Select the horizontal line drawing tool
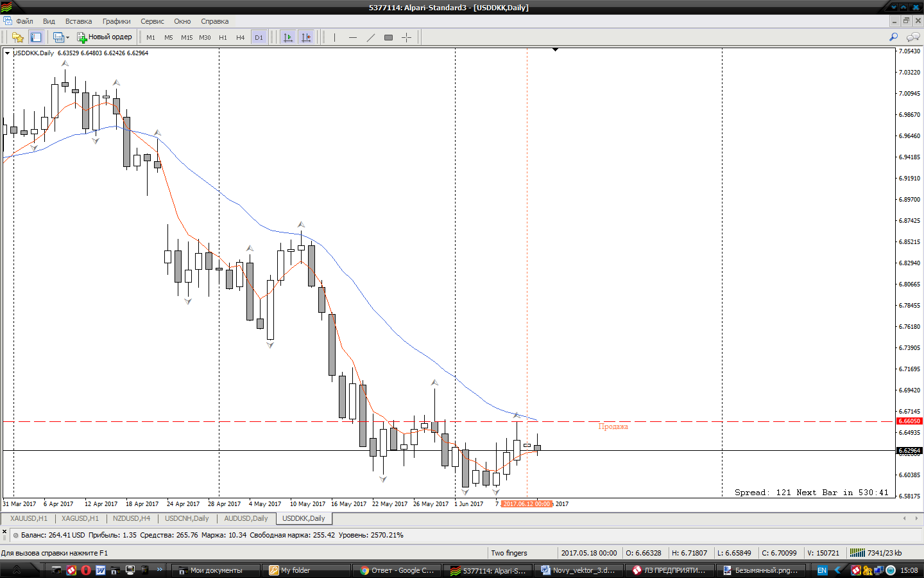924x578 pixels. click(352, 37)
